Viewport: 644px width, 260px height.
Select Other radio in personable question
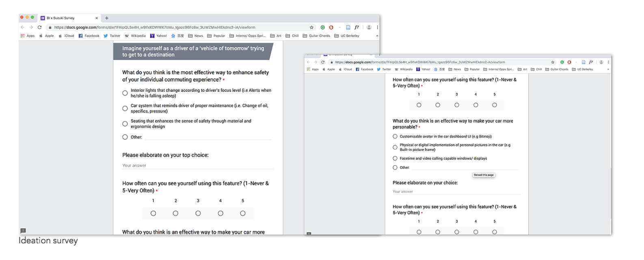point(395,167)
